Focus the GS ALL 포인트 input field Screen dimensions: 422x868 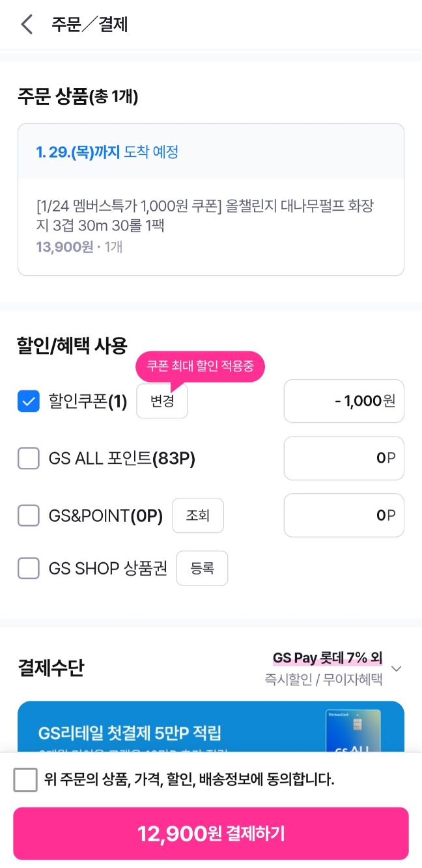(344, 459)
